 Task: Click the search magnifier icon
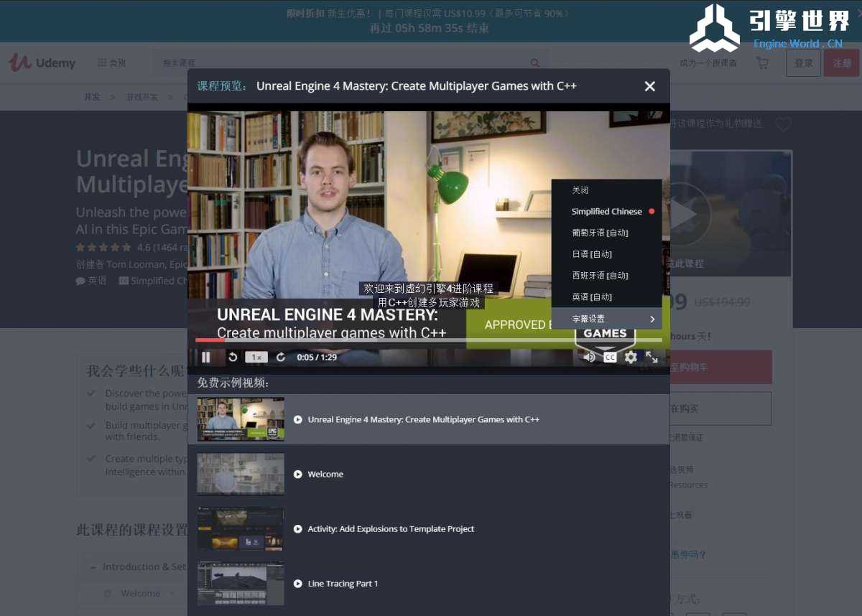pos(535,63)
